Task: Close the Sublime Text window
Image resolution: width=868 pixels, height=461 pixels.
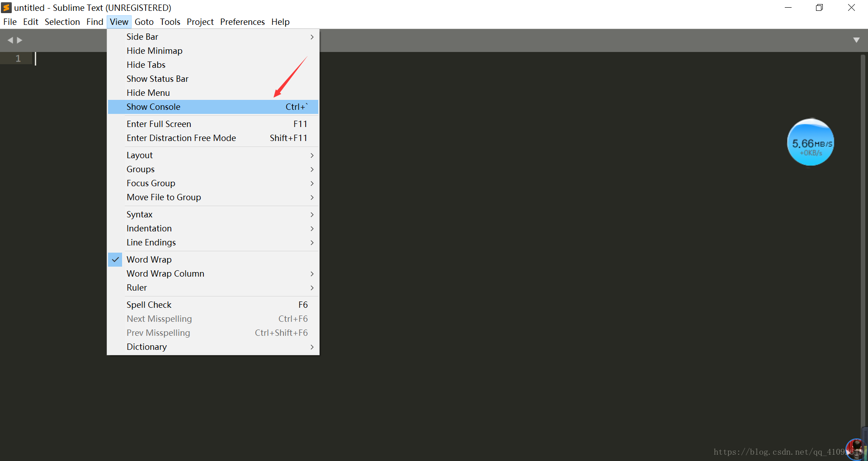Action: (851, 8)
